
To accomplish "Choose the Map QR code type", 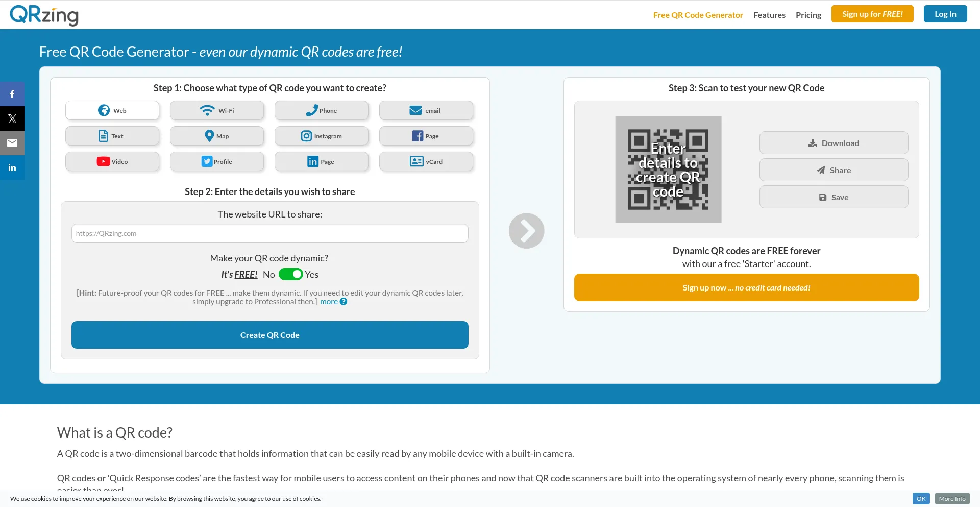I will pyautogui.click(x=217, y=136).
